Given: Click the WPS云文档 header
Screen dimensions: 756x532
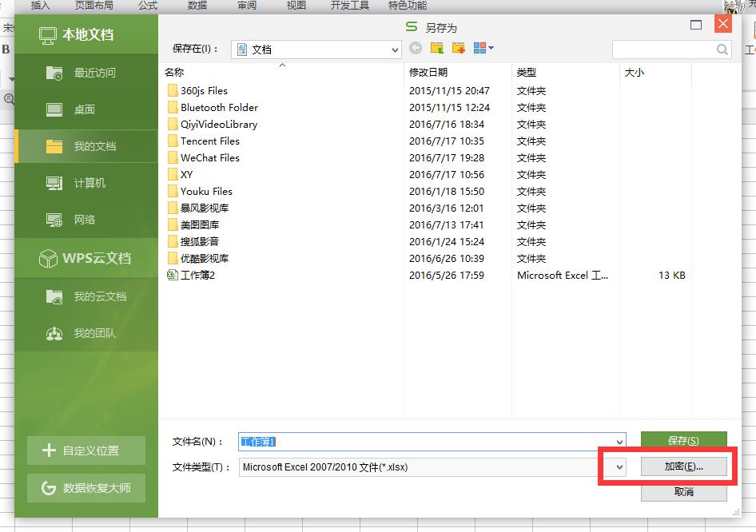Looking at the screenshot, I should tap(85, 258).
